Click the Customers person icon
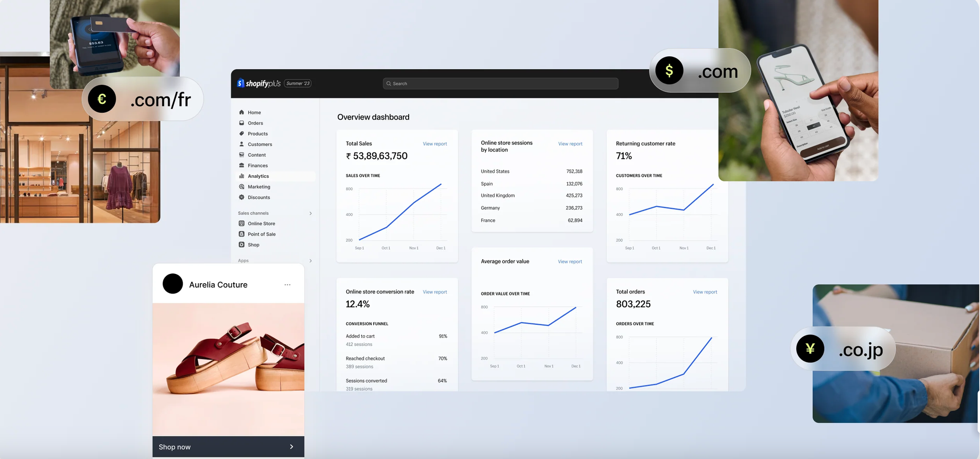Viewport: 980px width, 459px height. [x=242, y=144]
